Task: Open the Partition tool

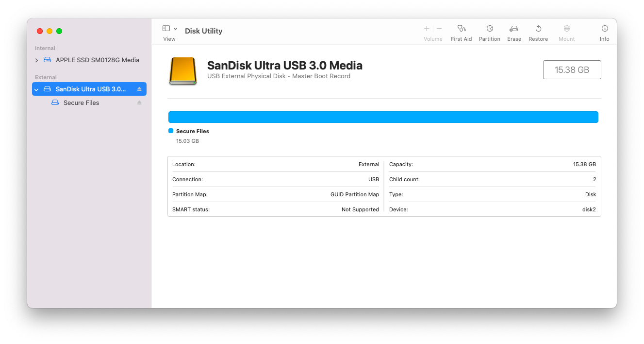Action: click(489, 29)
